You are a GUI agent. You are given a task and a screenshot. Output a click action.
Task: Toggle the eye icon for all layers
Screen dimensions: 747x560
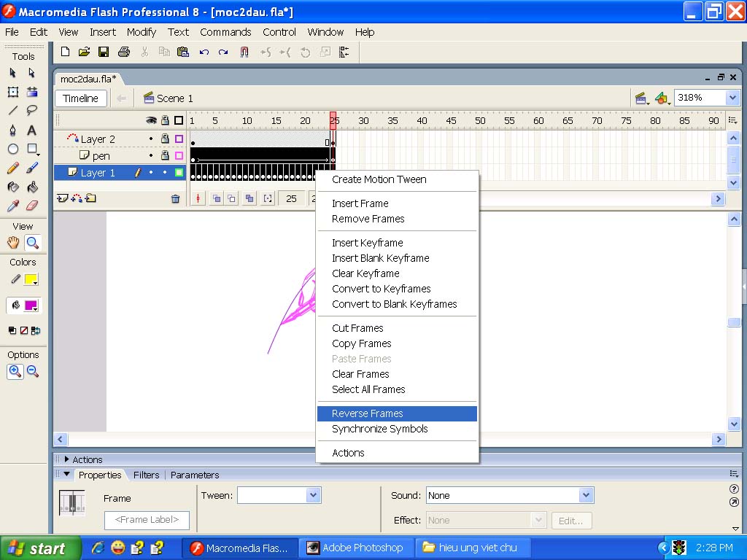point(151,120)
